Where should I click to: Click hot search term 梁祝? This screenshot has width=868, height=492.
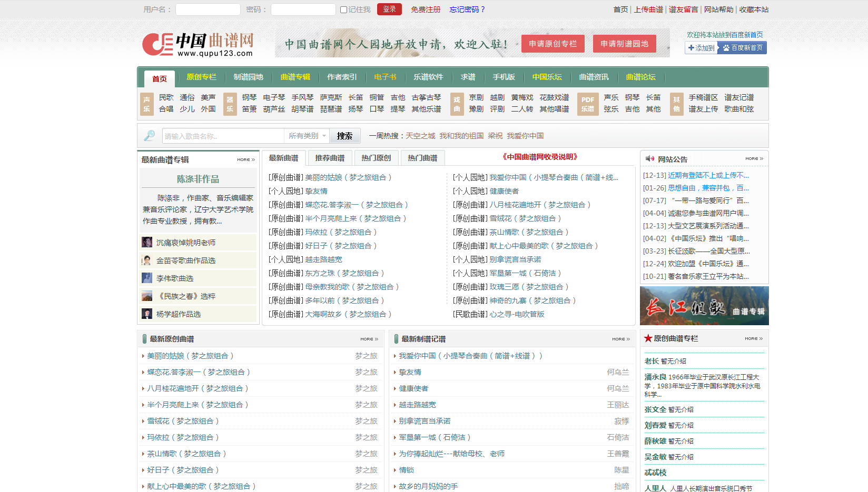[x=495, y=136]
